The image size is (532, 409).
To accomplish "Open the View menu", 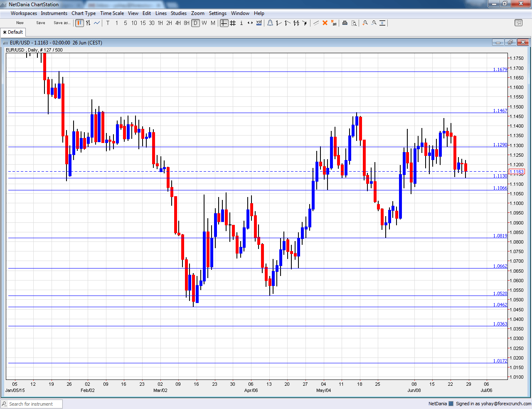I will click(x=133, y=13).
